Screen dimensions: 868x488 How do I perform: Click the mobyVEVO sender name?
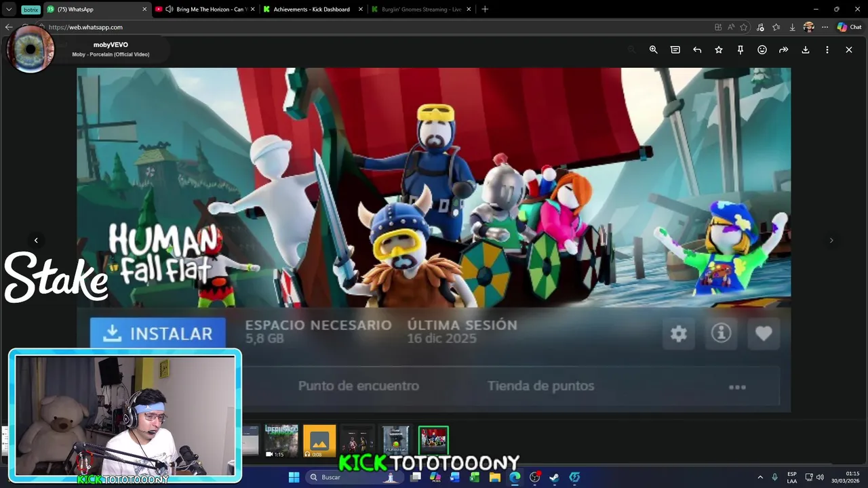[x=111, y=45]
